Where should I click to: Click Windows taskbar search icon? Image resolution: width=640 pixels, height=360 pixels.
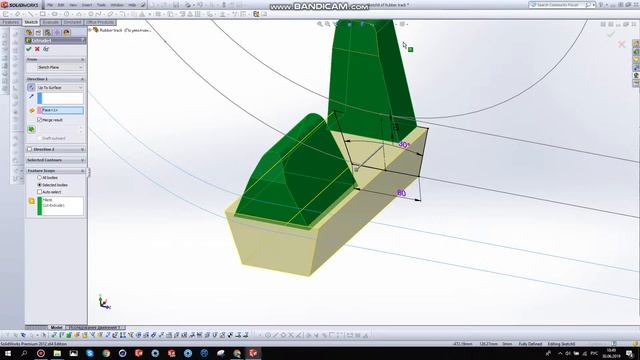pyautogui.click(x=24, y=353)
